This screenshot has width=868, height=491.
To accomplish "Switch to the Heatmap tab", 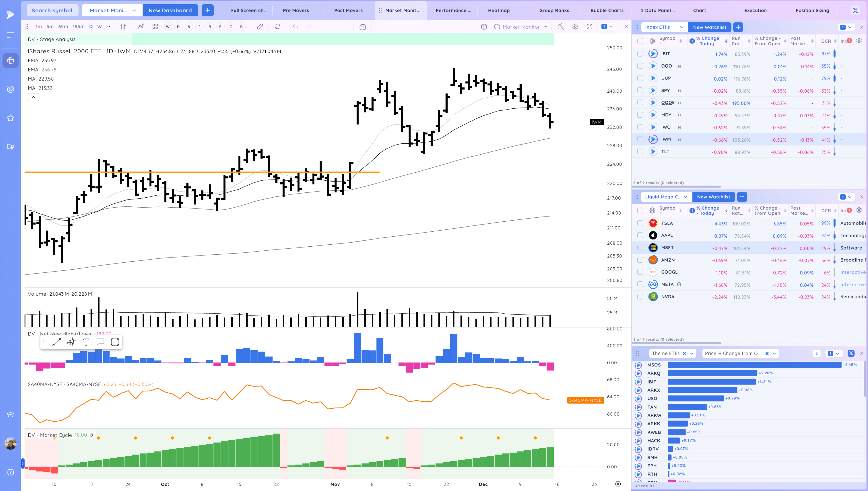I will pos(499,10).
